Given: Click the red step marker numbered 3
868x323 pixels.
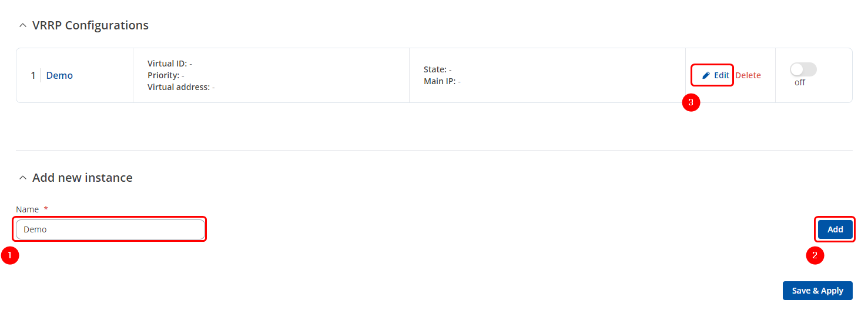Looking at the screenshot, I should 691,102.
